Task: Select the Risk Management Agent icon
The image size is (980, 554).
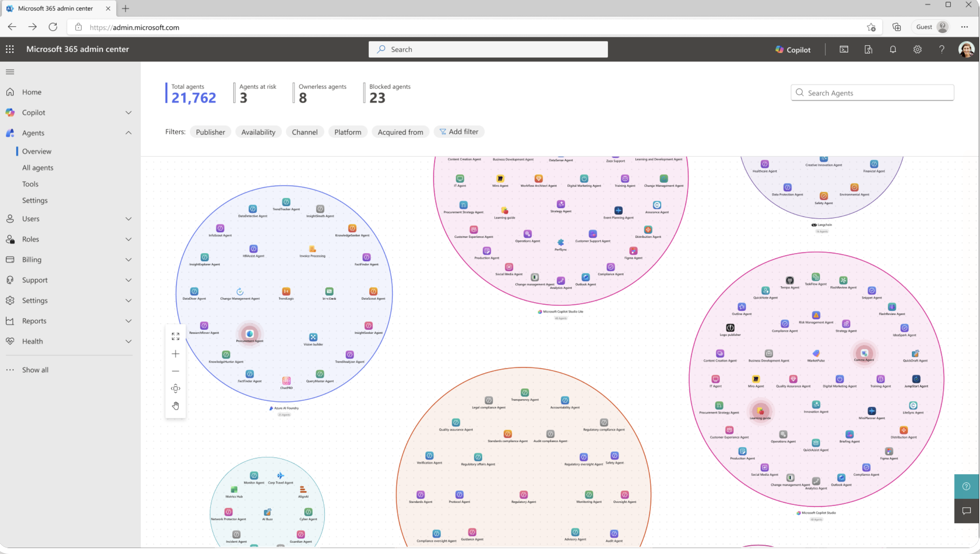Action: pyautogui.click(x=816, y=315)
